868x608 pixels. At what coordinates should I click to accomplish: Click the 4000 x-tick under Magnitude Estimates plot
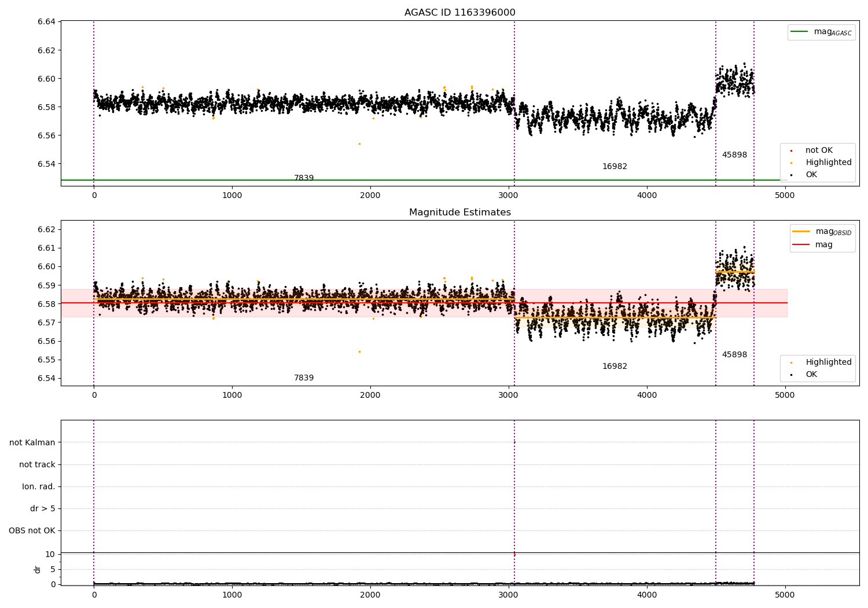(647, 395)
